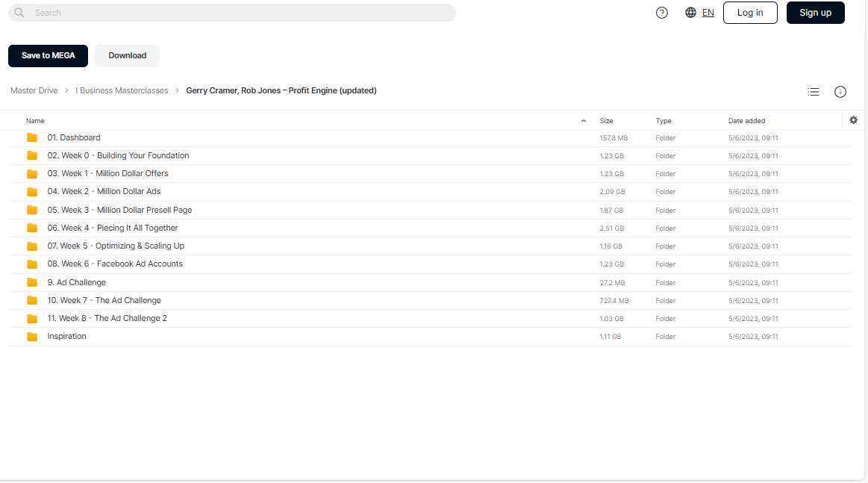
Task: Select Gerry Cramer Profit Engine breadcrumb
Action: pyautogui.click(x=281, y=90)
